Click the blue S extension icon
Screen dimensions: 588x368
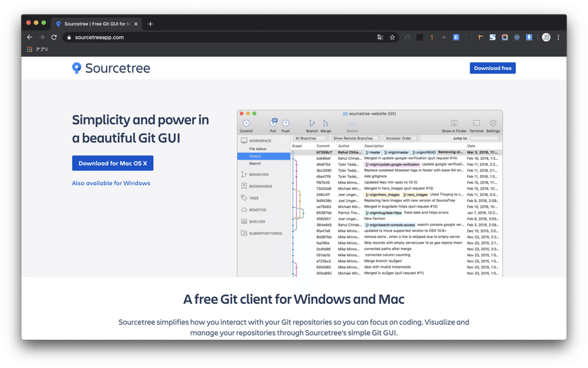pos(492,37)
